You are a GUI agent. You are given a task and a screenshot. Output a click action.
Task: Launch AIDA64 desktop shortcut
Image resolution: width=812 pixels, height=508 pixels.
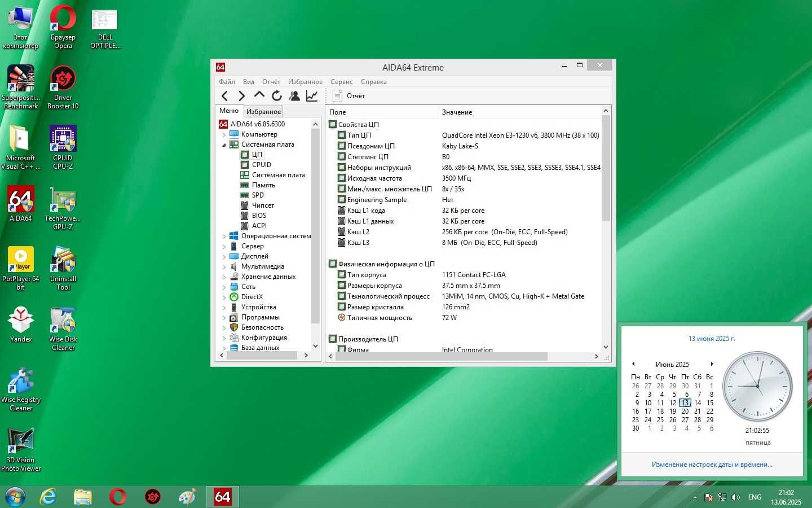(x=21, y=204)
